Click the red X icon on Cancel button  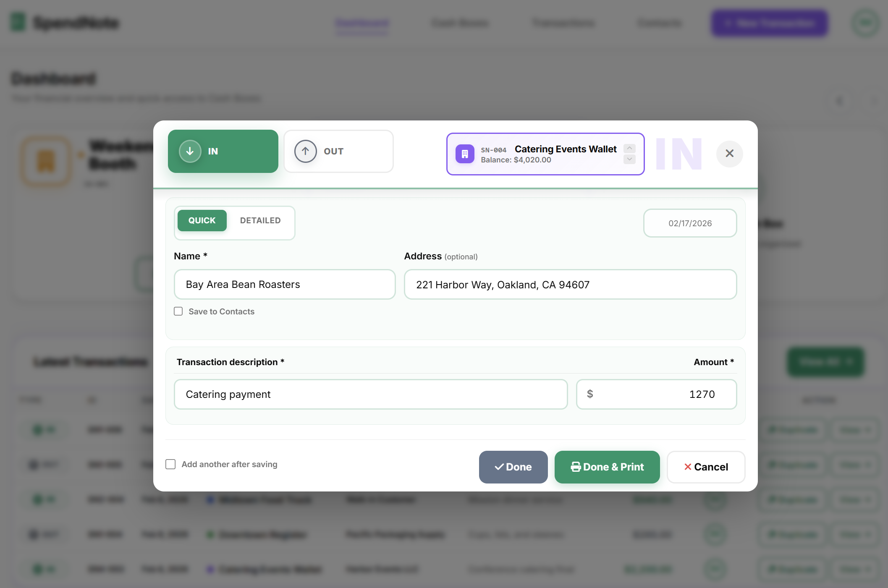pos(687,467)
